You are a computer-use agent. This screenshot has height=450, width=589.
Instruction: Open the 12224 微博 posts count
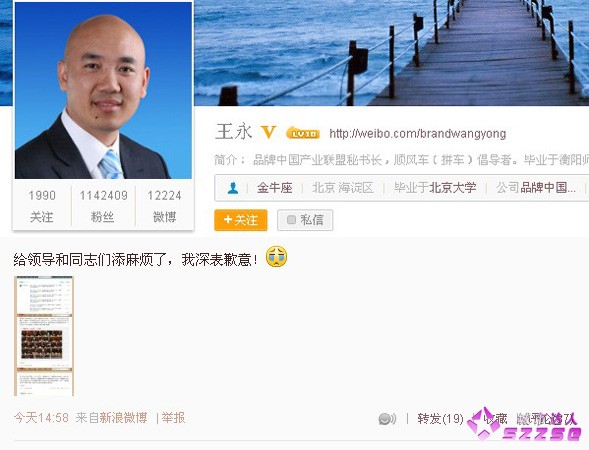[x=165, y=205]
